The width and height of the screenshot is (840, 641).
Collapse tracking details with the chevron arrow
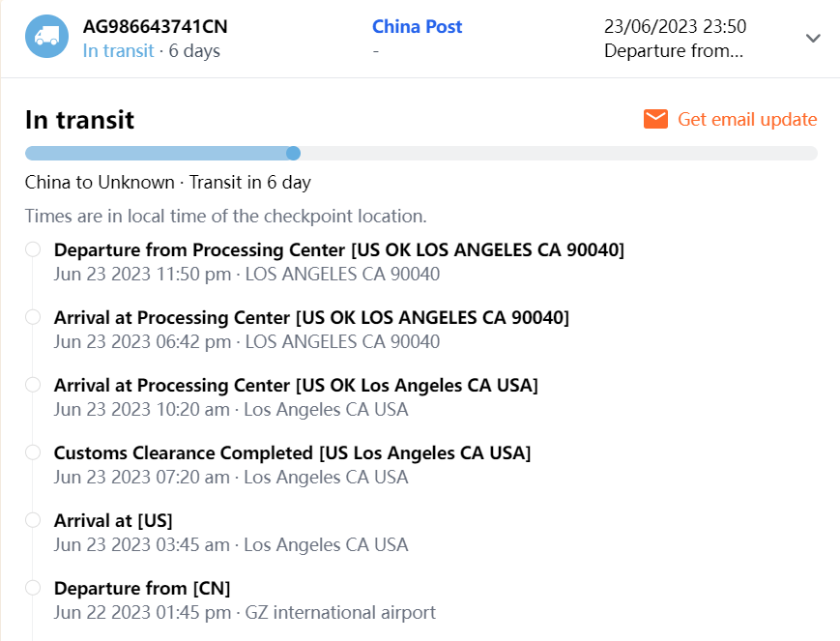pyautogui.click(x=813, y=38)
